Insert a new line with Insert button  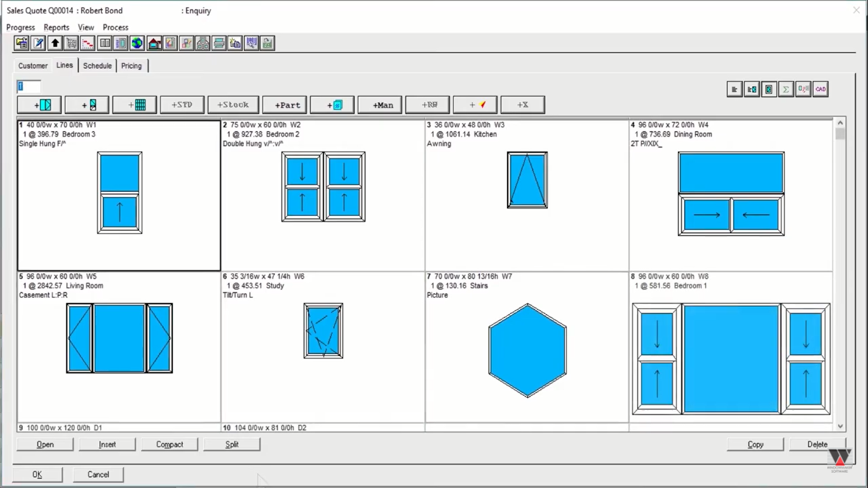tap(107, 444)
